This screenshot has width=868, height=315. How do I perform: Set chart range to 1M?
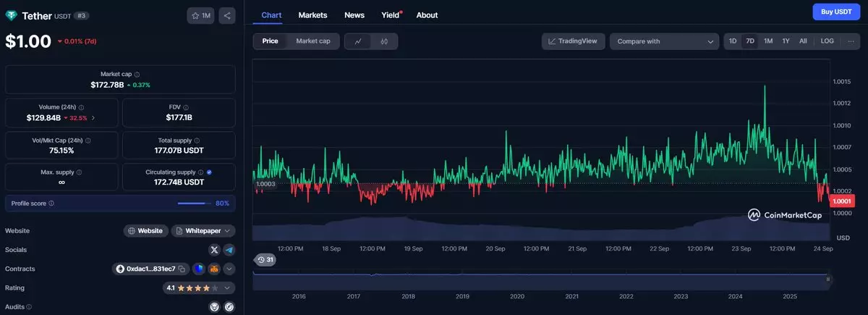(768, 41)
